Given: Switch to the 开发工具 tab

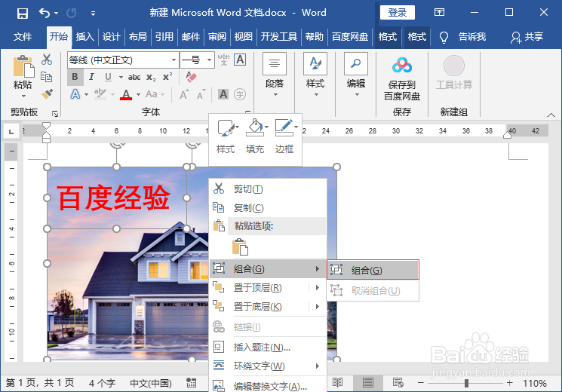Looking at the screenshot, I should pos(279,37).
